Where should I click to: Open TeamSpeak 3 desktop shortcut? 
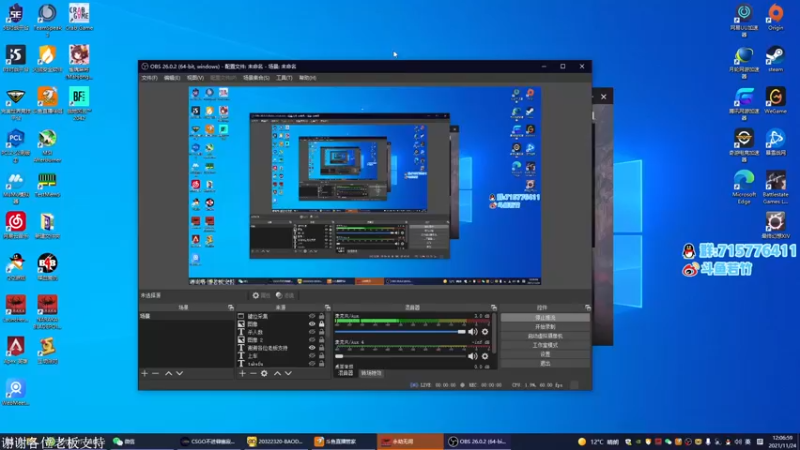tap(47, 19)
